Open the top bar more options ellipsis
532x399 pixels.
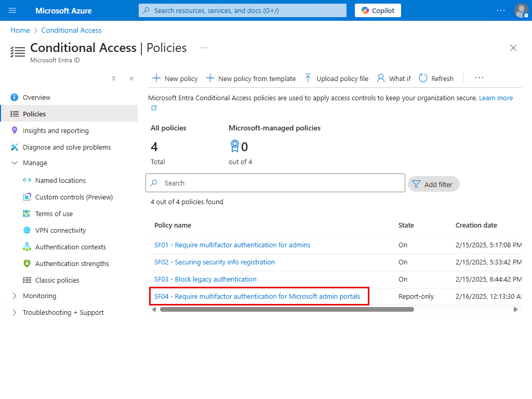pyautogui.click(x=501, y=10)
